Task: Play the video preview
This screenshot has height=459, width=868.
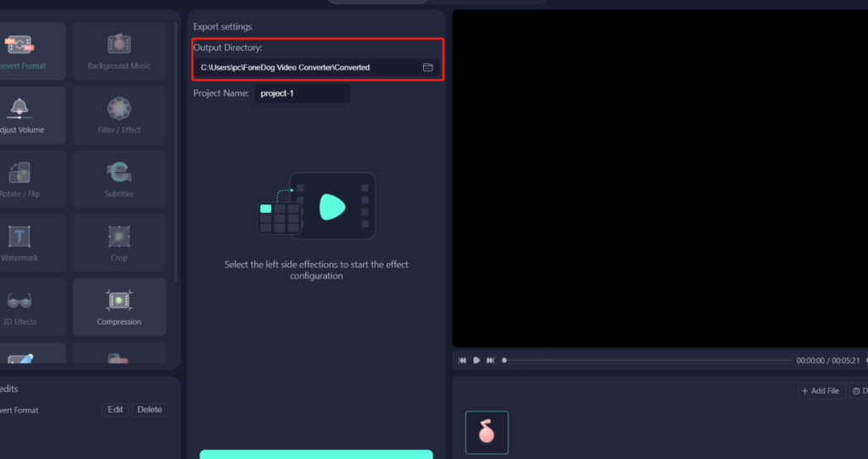Action: coord(476,361)
